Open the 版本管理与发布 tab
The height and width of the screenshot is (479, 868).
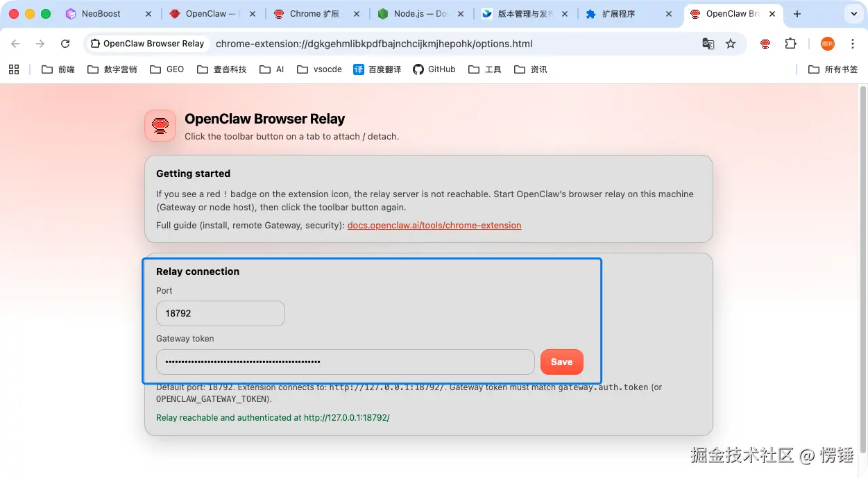click(x=518, y=14)
